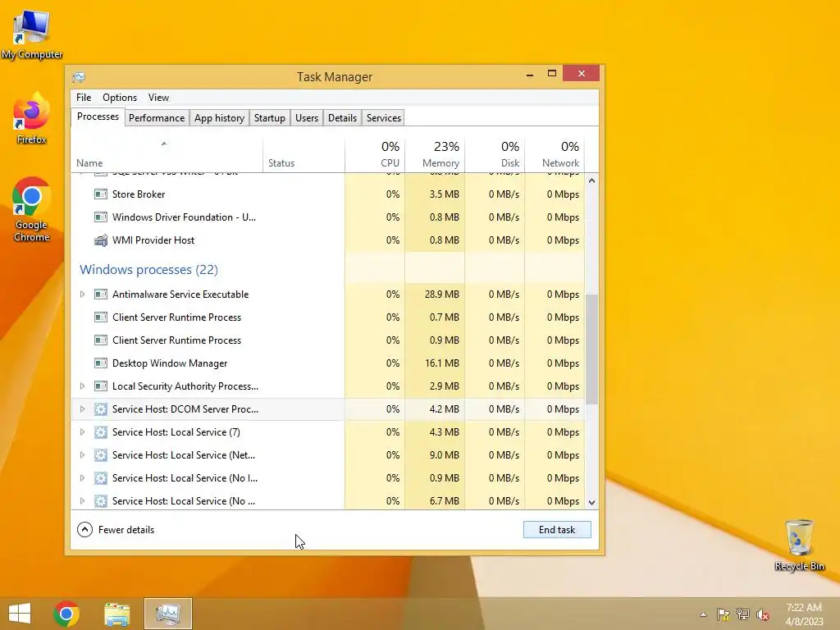Select the Desktop Window Manager row
This screenshot has height=630, width=840.
click(328, 363)
